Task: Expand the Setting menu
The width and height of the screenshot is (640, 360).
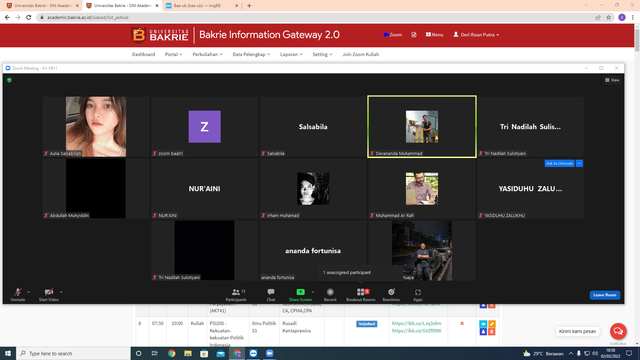Action: pos(322,54)
